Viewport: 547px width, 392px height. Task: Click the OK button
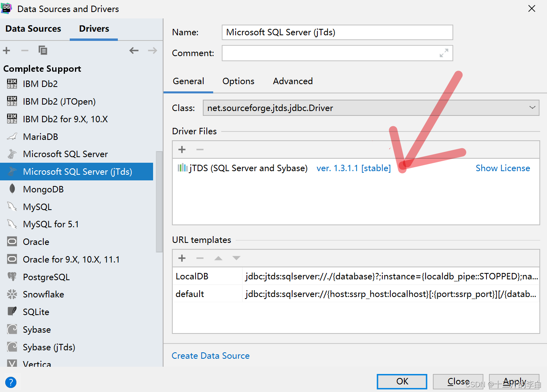coord(402,381)
